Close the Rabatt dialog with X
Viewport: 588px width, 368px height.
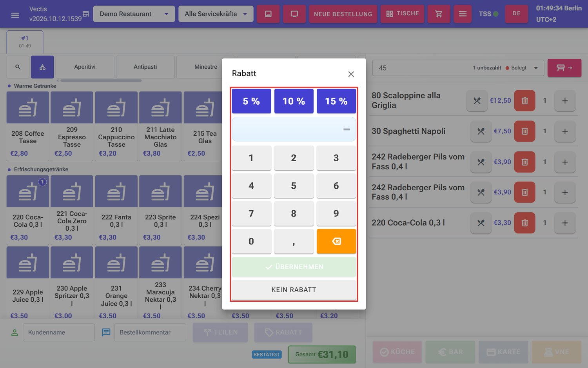pos(351,74)
